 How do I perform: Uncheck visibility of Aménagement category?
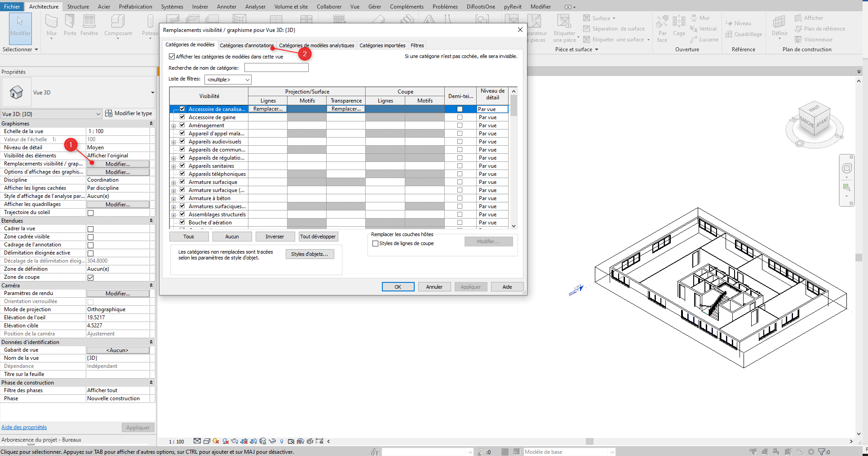[x=182, y=125]
